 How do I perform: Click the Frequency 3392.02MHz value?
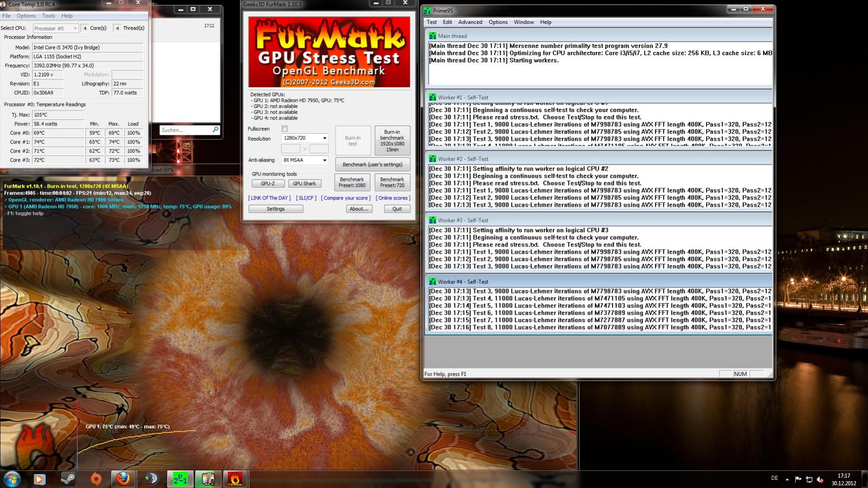[87, 66]
